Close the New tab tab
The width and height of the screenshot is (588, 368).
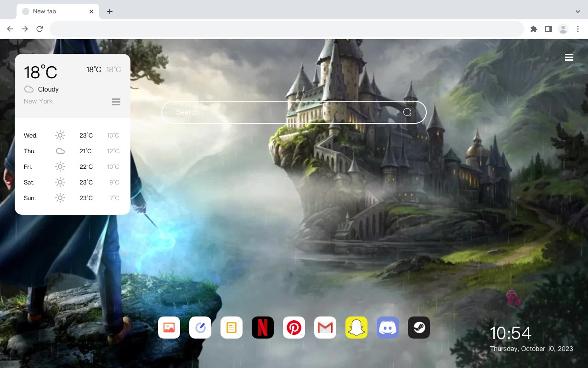point(91,11)
